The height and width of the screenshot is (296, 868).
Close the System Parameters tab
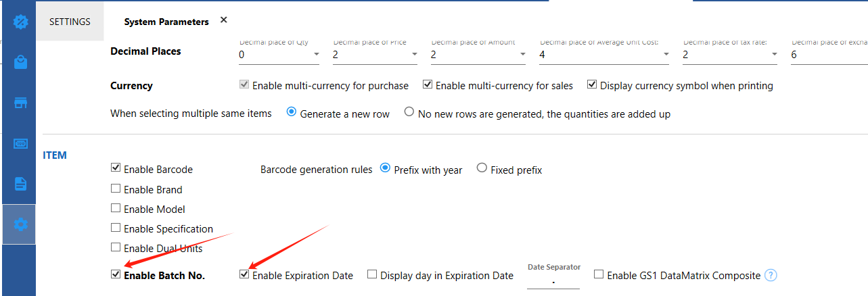224,20
